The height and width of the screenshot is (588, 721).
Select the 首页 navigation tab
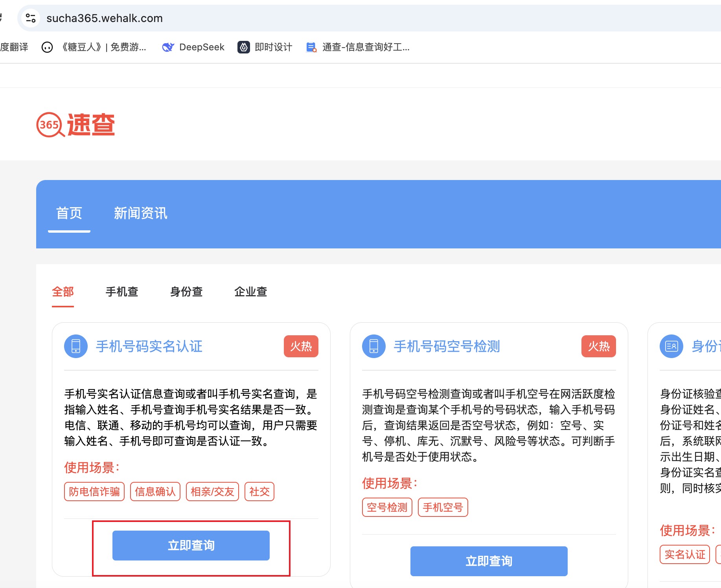pos(69,213)
